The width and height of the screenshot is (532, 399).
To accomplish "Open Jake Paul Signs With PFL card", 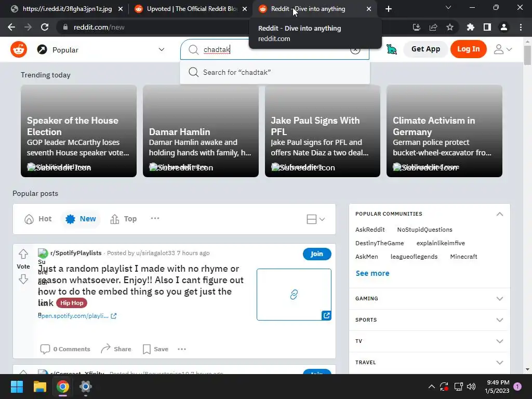I will tap(322, 131).
